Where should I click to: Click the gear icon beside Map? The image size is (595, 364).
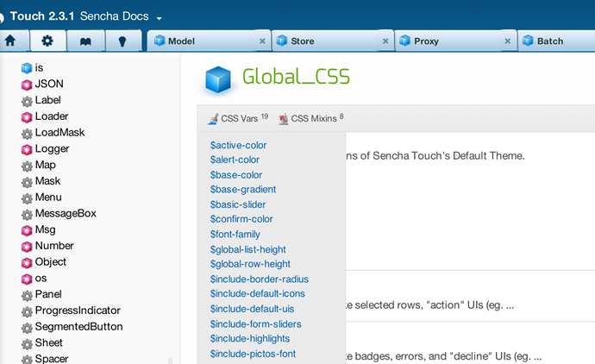click(27, 166)
